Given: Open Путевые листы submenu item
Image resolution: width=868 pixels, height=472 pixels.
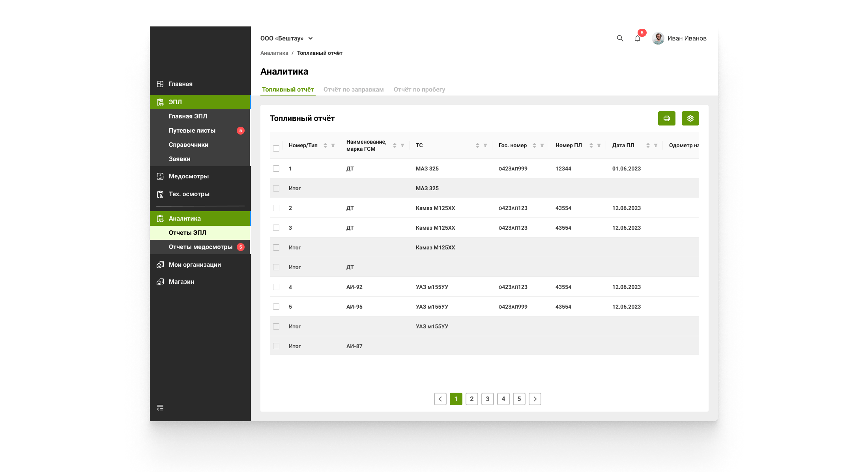Looking at the screenshot, I should click(x=200, y=131).
